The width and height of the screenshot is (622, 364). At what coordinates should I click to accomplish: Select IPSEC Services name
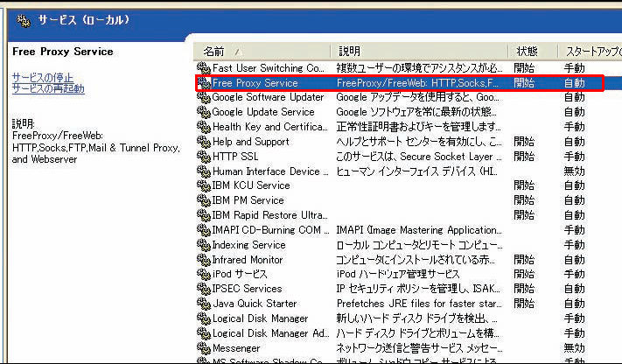coord(247,289)
